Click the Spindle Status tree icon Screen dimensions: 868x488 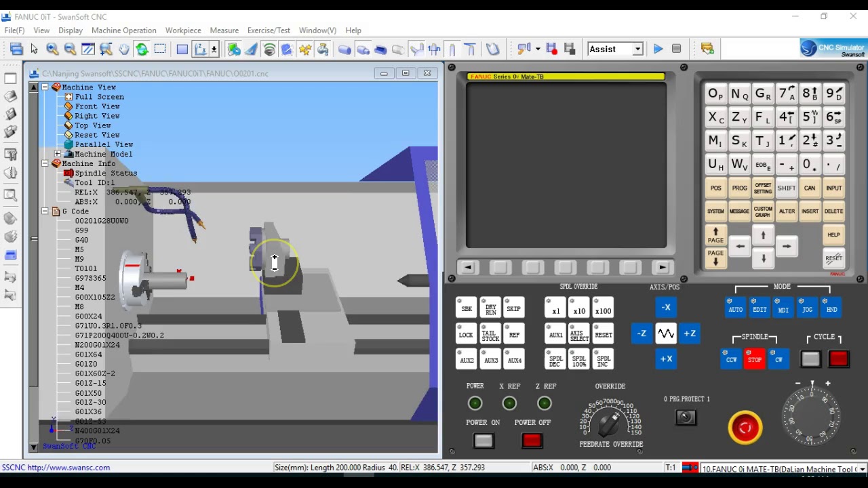[68, 173]
